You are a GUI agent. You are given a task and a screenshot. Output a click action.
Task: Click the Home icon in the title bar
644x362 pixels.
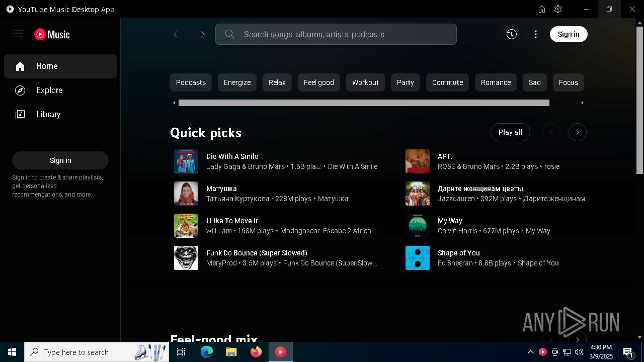click(542, 9)
